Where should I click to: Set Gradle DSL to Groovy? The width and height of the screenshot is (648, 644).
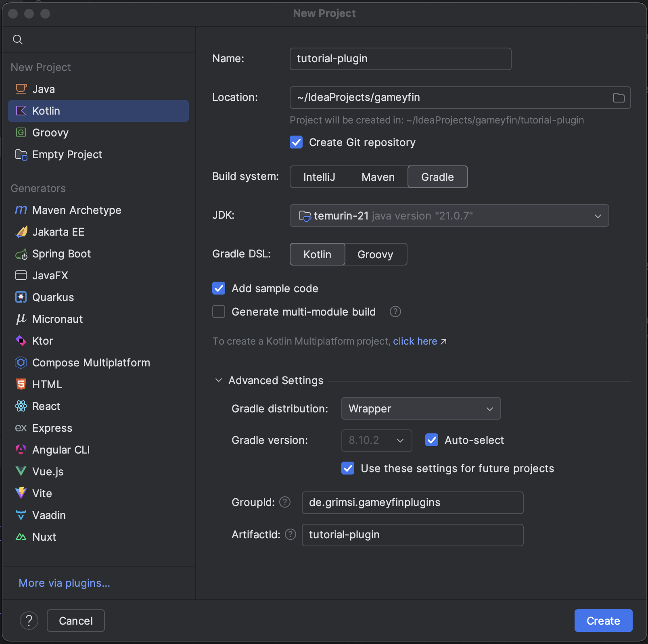click(375, 254)
